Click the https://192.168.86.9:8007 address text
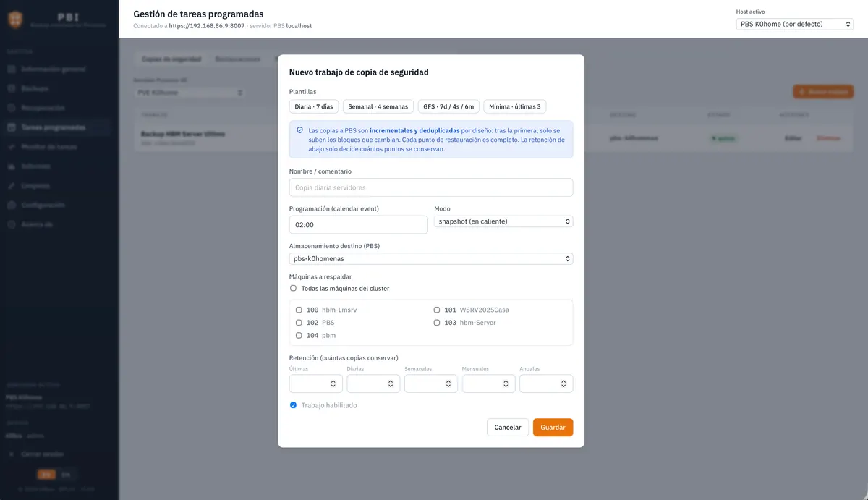 pyautogui.click(x=207, y=26)
